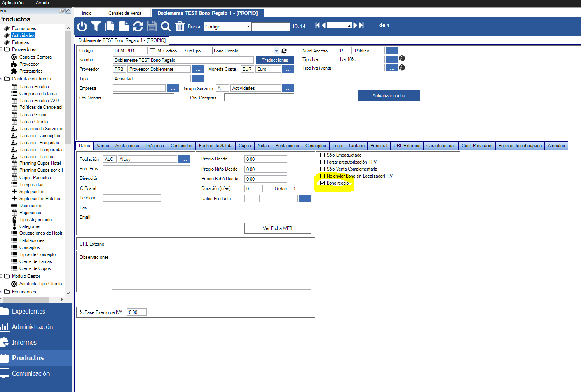Select Entradas in products tree
The image size is (581, 392).
(20, 42)
